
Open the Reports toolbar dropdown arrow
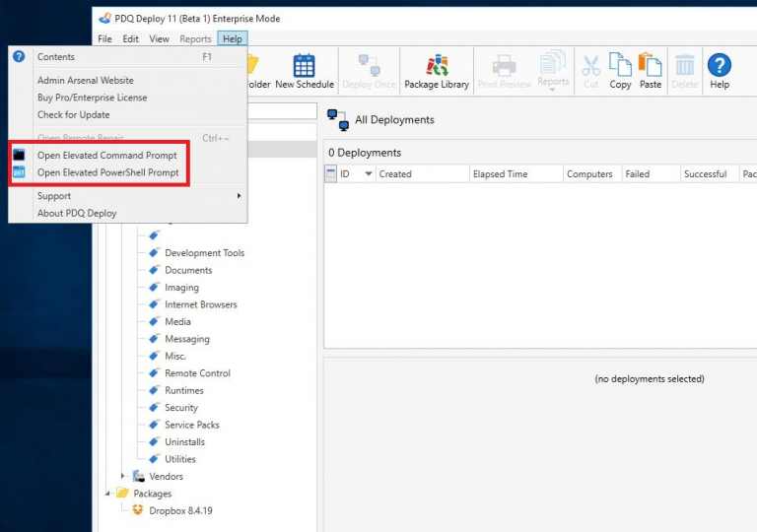click(x=552, y=90)
